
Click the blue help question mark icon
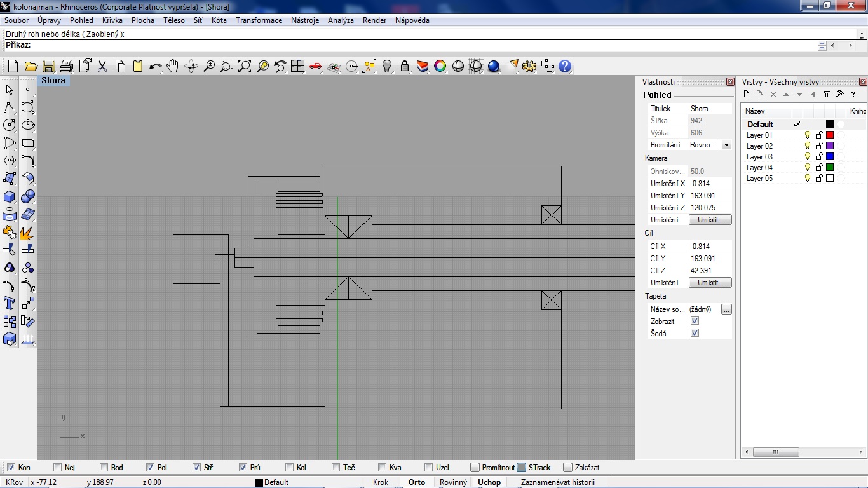565,66
